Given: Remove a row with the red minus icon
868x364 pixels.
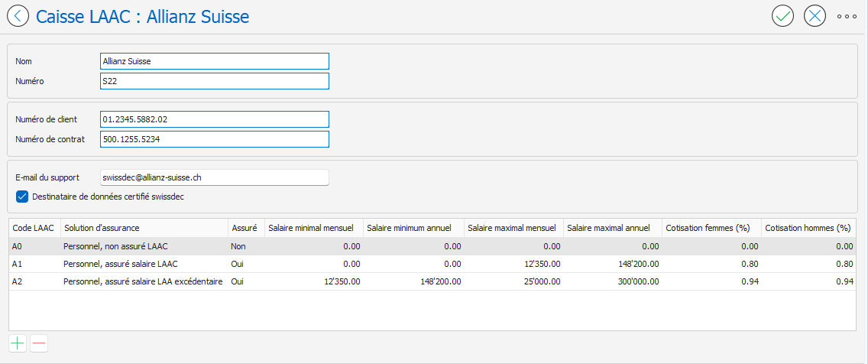Looking at the screenshot, I should 39,343.
